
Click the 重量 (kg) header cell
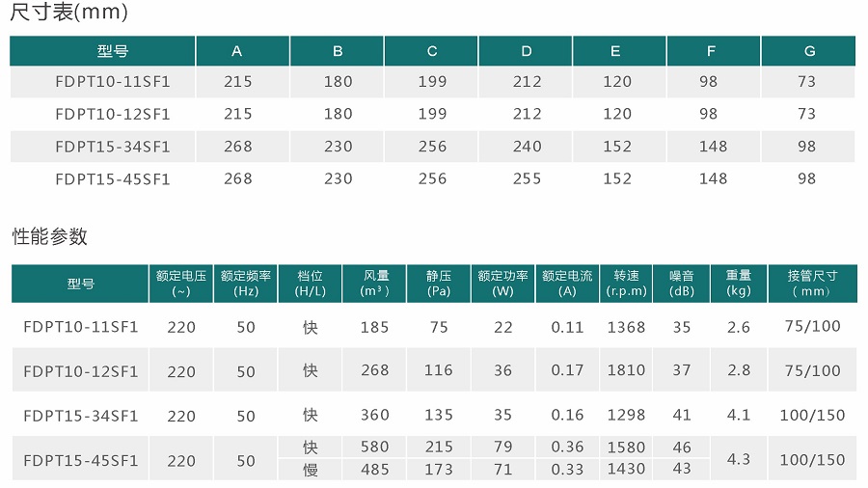(739, 283)
